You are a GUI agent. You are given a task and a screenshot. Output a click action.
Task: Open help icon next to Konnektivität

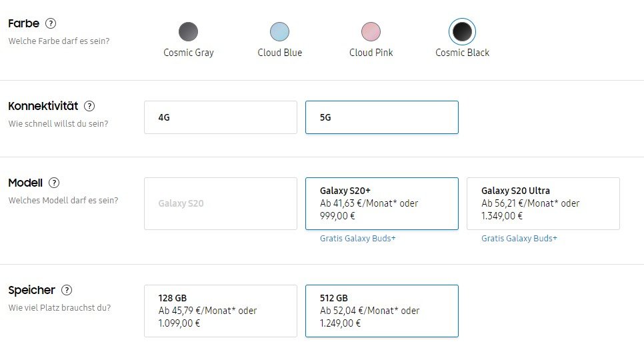point(89,106)
